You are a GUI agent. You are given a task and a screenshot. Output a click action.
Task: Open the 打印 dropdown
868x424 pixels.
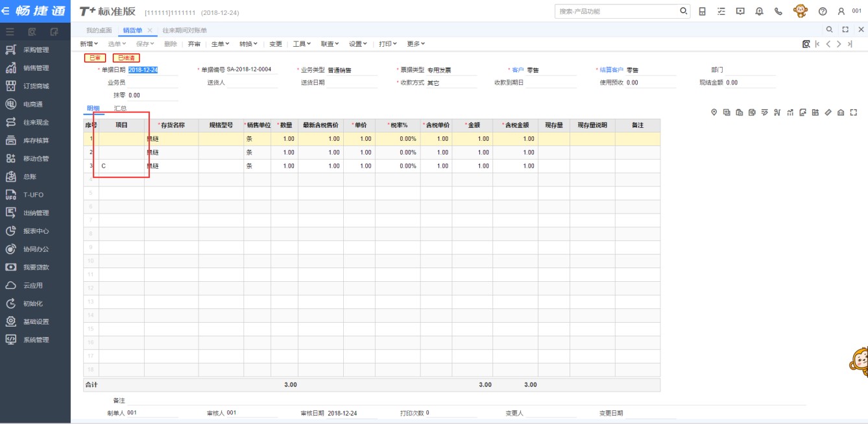[388, 44]
